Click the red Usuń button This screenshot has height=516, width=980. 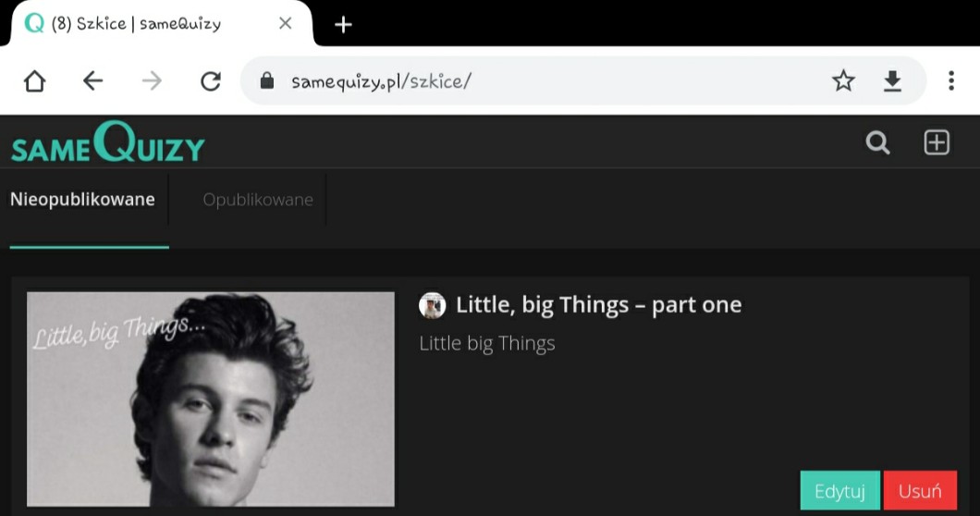tap(920, 491)
